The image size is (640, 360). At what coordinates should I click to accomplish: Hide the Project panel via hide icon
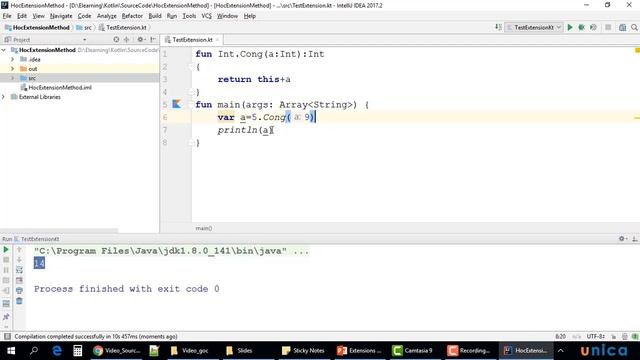tap(153, 40)
